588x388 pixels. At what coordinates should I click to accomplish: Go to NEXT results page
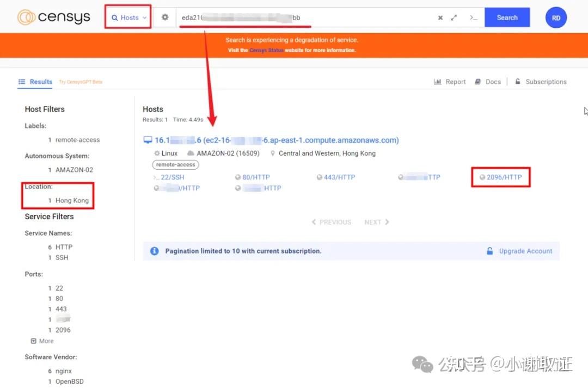[377, 223]
